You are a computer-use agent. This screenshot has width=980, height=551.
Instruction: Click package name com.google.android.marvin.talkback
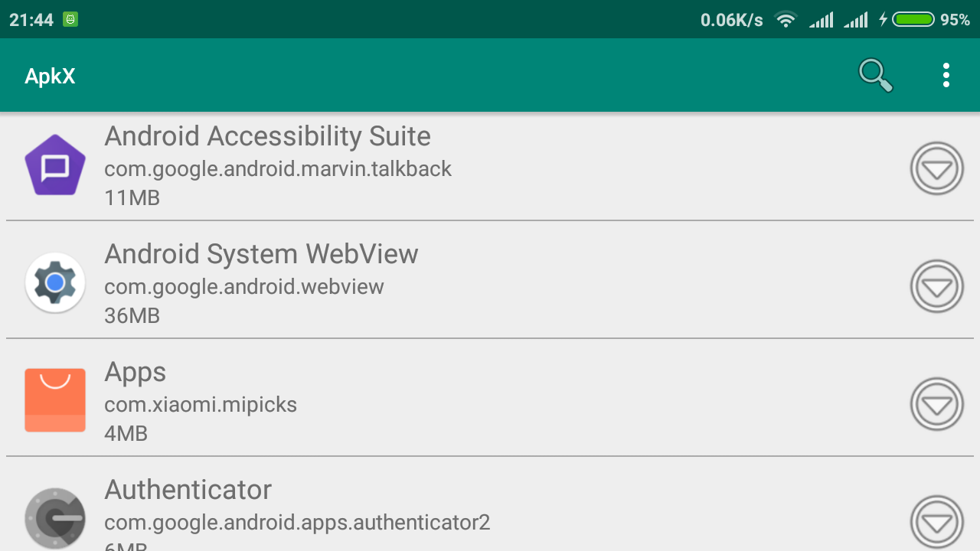coord(278,168)
